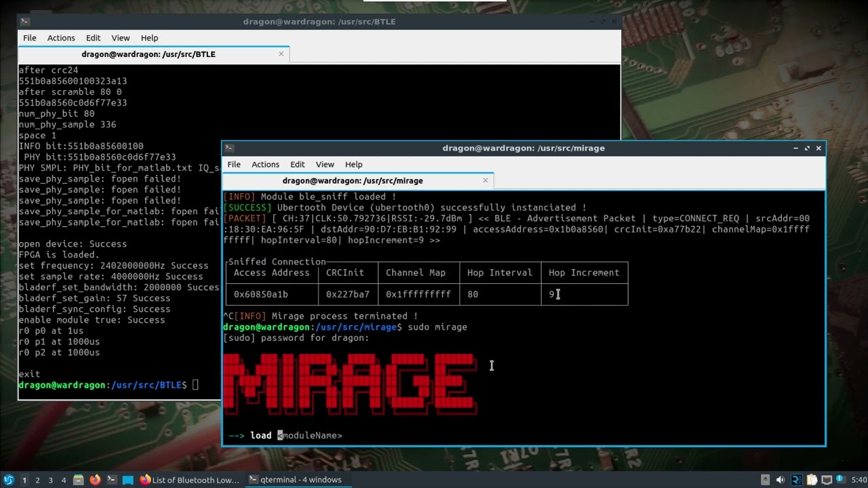
Task: Close the BTLE terminal tab
Action: [281, 54]
